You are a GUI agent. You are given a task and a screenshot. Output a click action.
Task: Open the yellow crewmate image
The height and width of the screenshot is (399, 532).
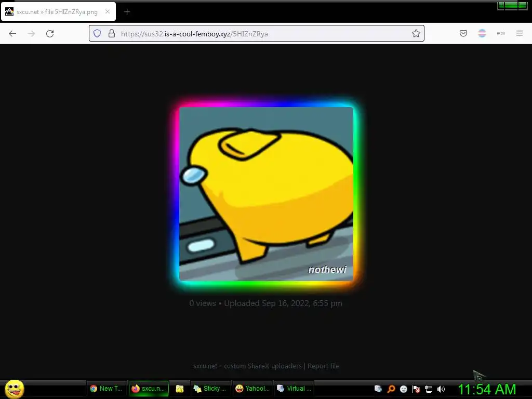coord(267,194)
